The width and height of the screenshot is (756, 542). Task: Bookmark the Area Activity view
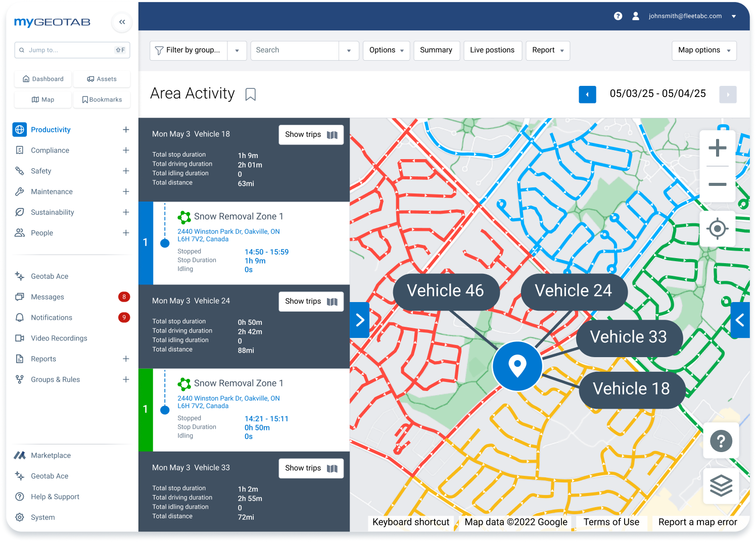tap(251, 94)
